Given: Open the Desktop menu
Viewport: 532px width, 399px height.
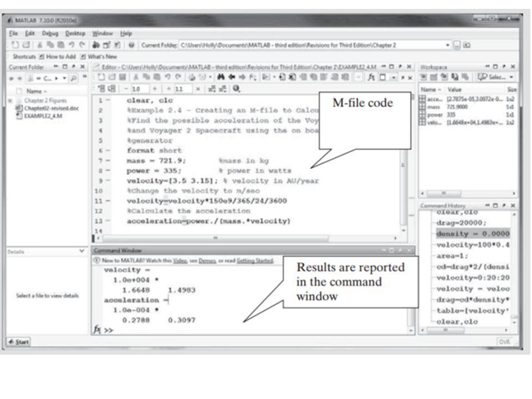Looking at the screenshot, I should [x=75, y=33].
